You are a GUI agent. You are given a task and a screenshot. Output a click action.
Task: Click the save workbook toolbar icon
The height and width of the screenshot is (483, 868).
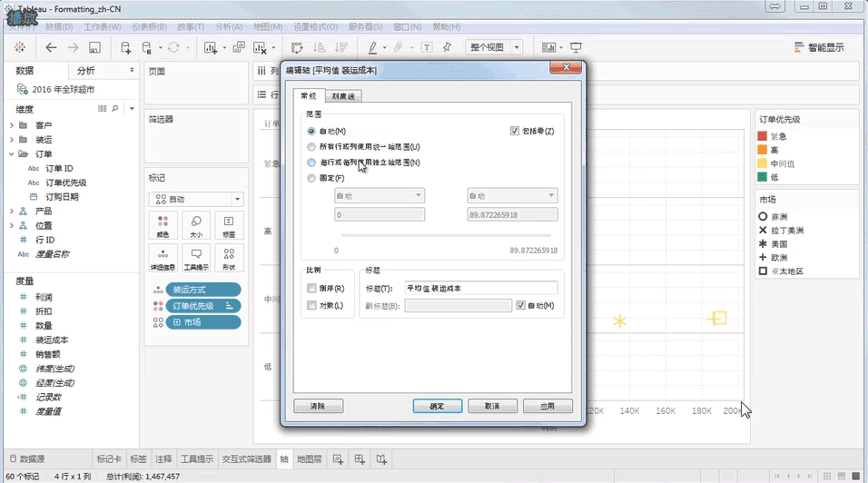point(95,47)
